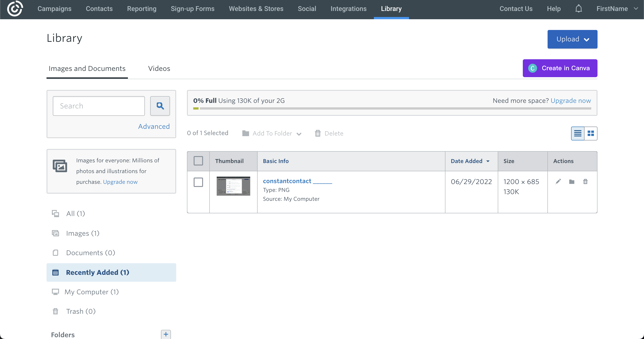Click Create in Canva button
The width and height of the screenshot is (644, 339).
[x=560, y=68]
